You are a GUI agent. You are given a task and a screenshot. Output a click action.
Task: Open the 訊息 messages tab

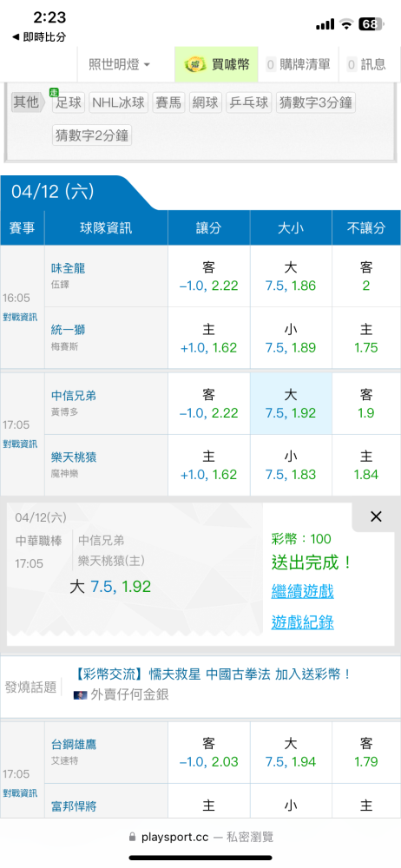[x=366, y=65]
